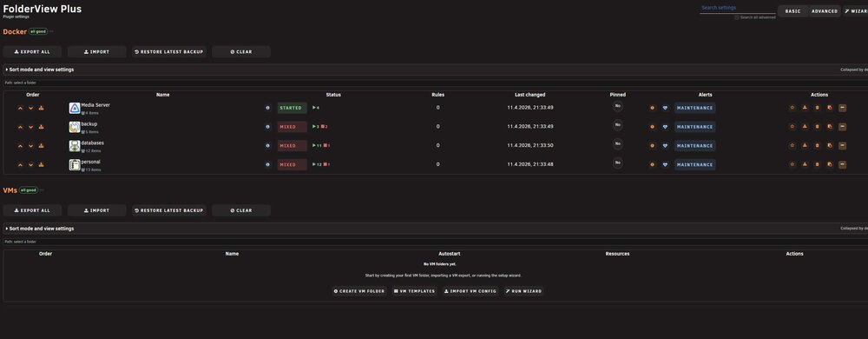Click Run Wizard button
Image resolution: width=868 pixels, height=339 pixels.
point(523,291)
